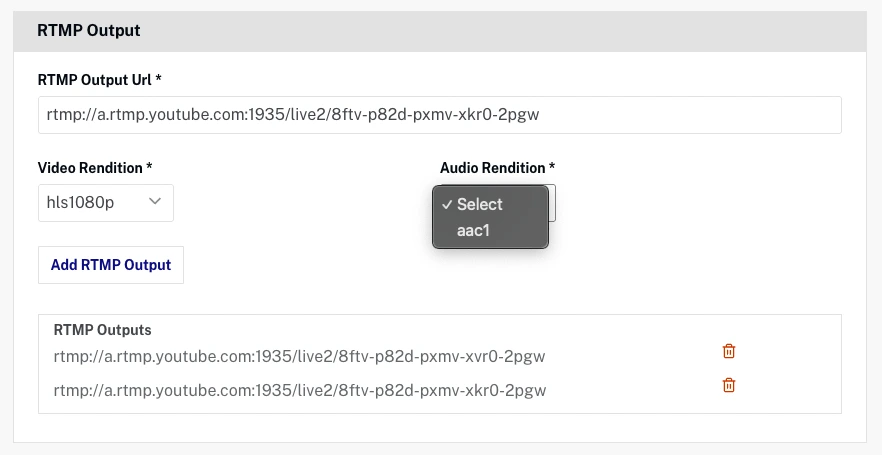
Task: Click the asterisk next to RTMP Output Url
Action: [158, 79]
